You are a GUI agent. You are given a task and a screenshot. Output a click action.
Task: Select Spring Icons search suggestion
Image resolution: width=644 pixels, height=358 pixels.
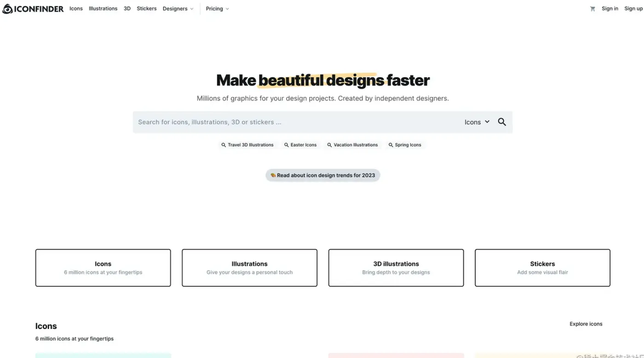[405, 145]
